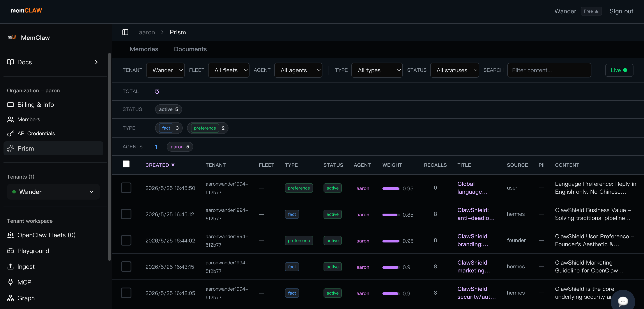644x309 pixels.
Task: Click the weight bar of 16:45:50 row
Action: tap(391, 189)
